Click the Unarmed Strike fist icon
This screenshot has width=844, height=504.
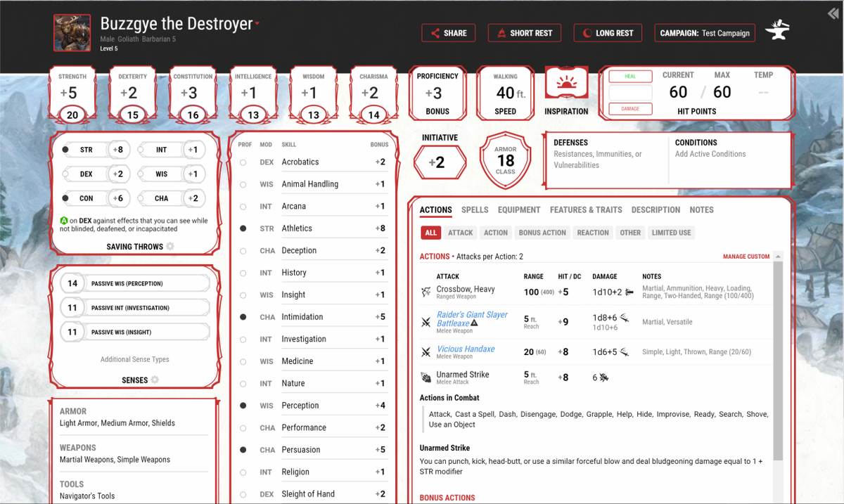426,377
